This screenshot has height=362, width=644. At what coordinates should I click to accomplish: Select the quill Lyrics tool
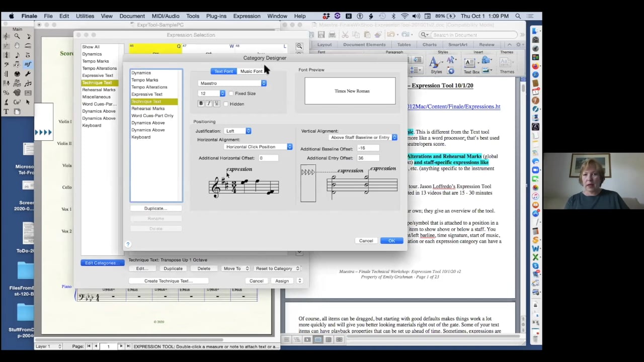[x=6, y=102]
